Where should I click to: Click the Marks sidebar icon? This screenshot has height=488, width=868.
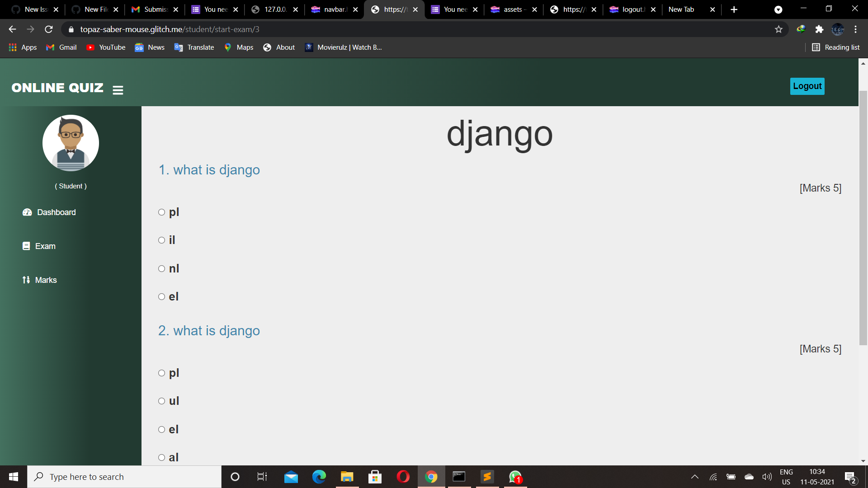[26, 280]
